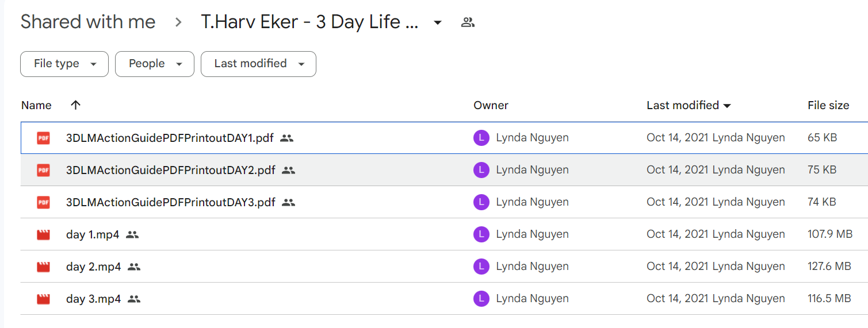Go to Shared with me breadcrumb

[88, 22]
